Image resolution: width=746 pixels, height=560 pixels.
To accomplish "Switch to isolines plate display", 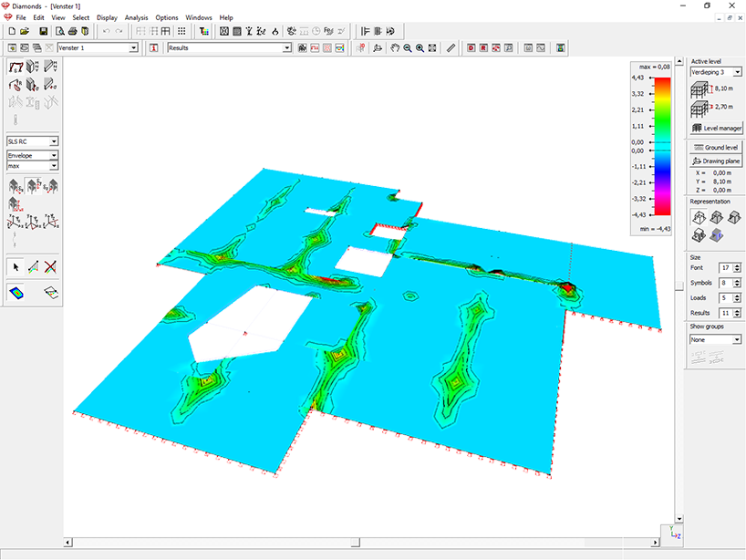I will (51, 292).
